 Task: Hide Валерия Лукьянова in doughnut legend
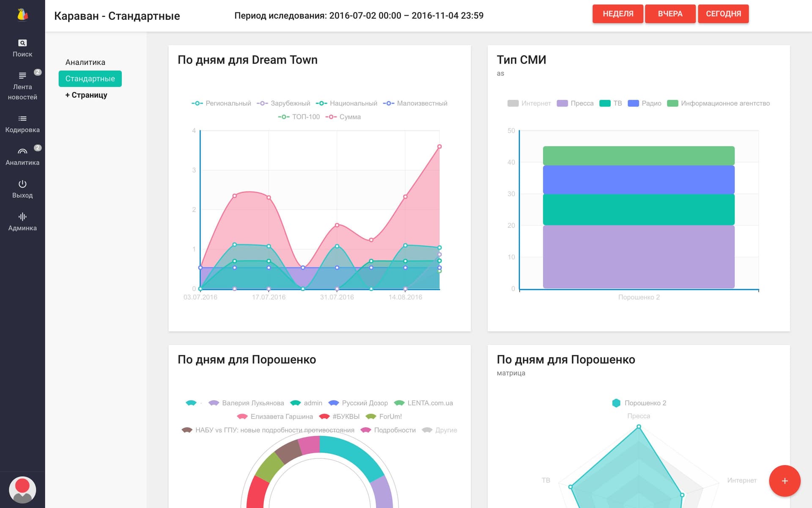tap(246, 403)
